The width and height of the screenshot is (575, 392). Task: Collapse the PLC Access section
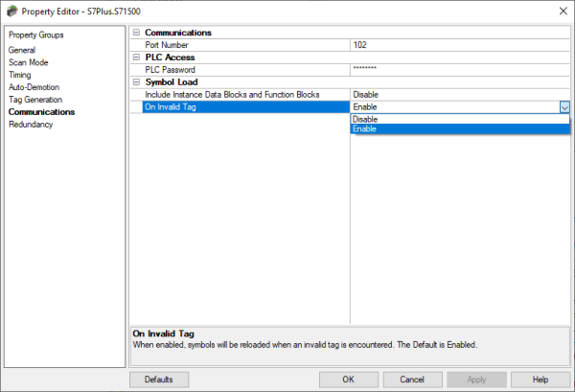click(136, 58)
